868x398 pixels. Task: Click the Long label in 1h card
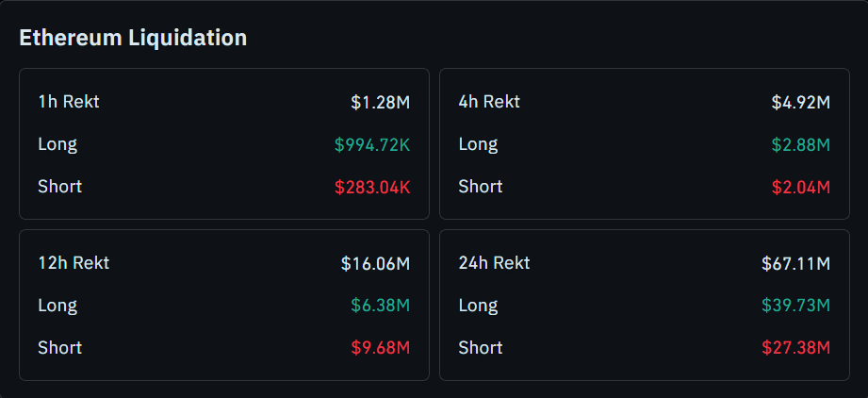click(x=57, y=144)
